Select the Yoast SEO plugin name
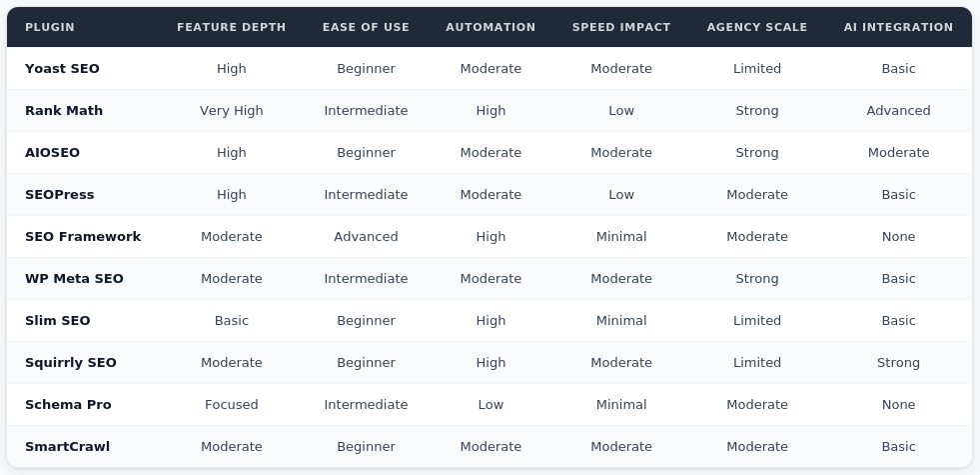Viewport: 980px width, 475px height. click(x=62, y=68)
